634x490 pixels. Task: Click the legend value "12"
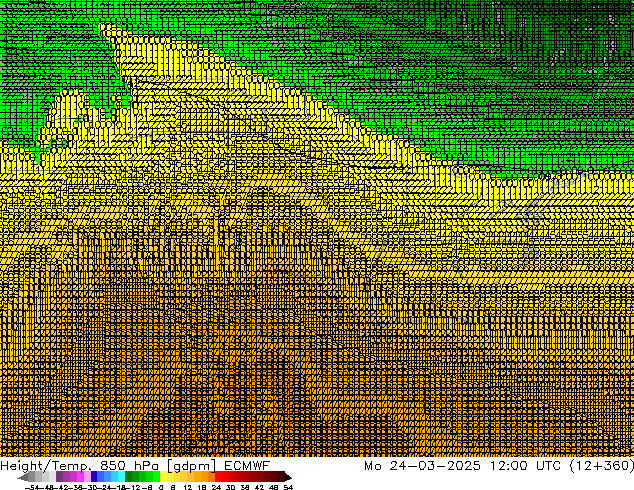coord(188,487)
